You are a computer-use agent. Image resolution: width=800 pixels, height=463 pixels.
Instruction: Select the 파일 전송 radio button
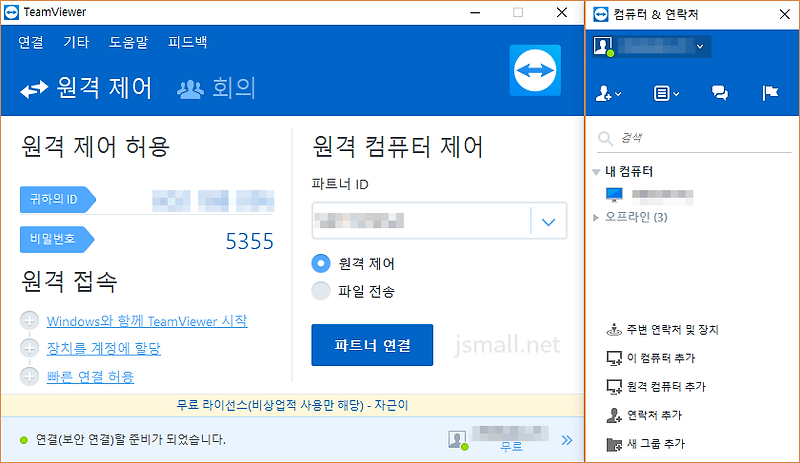[321, 291]
